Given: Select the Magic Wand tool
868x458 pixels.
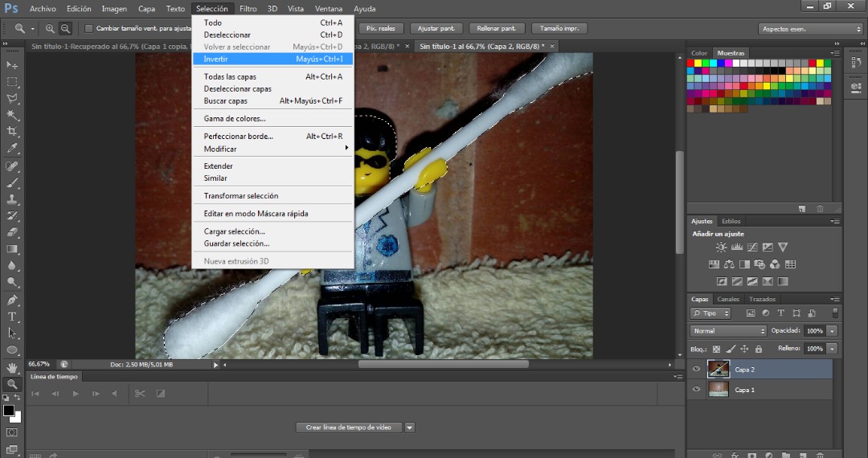Looking at the screenshot, I should coord(11,115).
